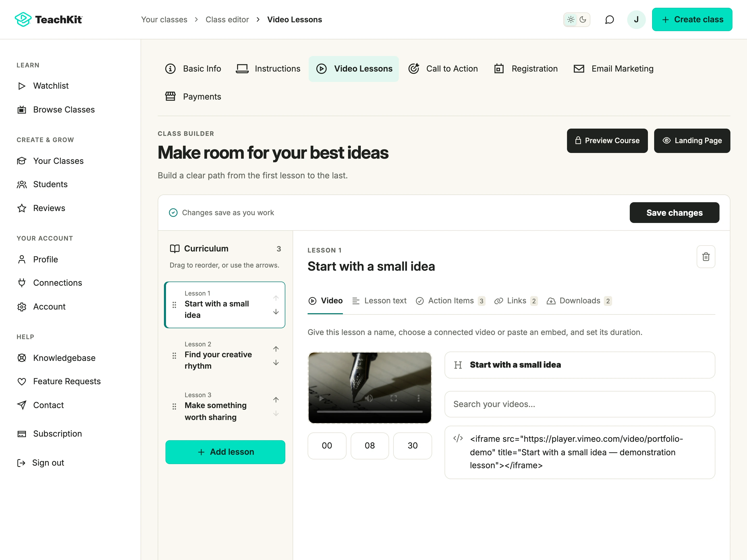Open video preview more options menu
The width and height of the screenshot is (747, 560).
[x=418, y=398]
